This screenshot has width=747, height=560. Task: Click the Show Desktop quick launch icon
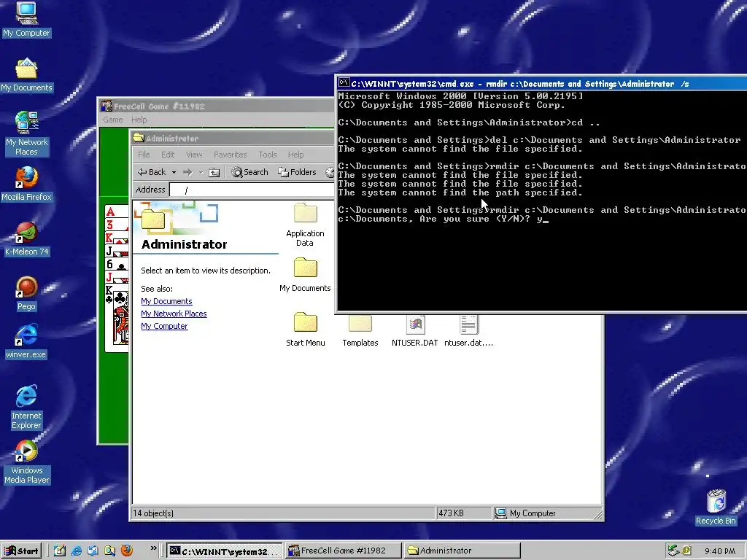coord(60,551)
